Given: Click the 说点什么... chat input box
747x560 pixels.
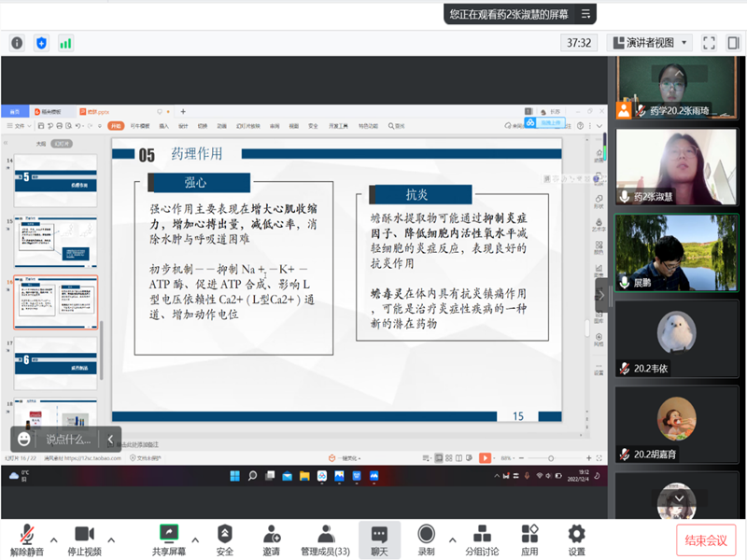Looking at the screenshot, I should (x=68, y=439).
